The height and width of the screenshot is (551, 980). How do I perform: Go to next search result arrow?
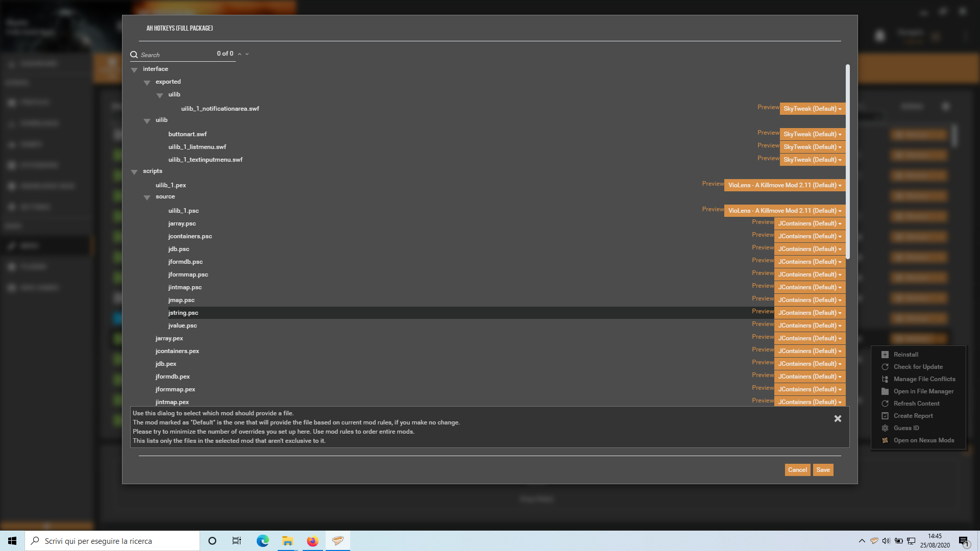coord(247,54)
